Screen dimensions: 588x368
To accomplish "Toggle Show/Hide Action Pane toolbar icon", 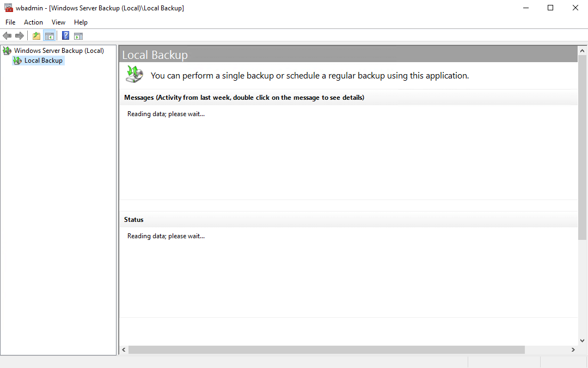I will (78, 36).
